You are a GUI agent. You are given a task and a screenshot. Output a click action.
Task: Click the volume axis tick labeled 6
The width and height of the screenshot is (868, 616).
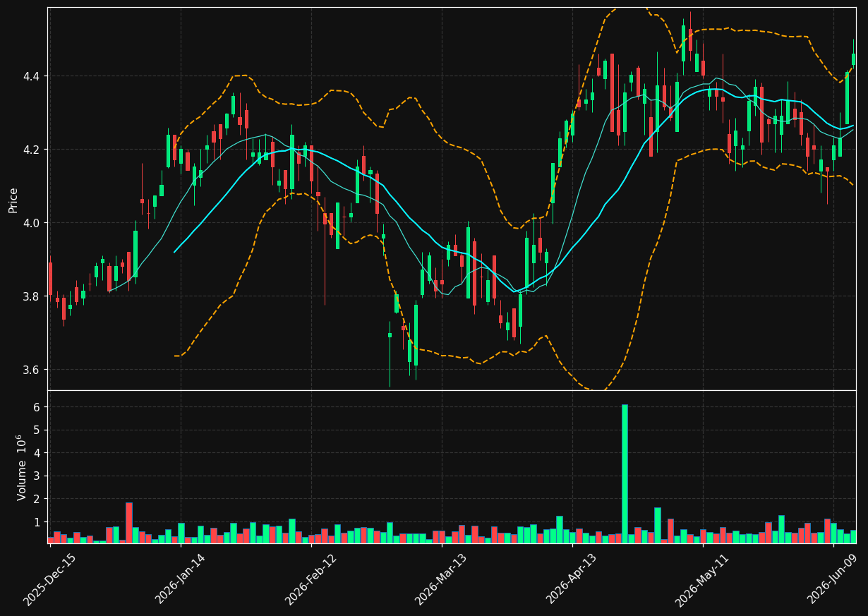(x=37, y=407)
